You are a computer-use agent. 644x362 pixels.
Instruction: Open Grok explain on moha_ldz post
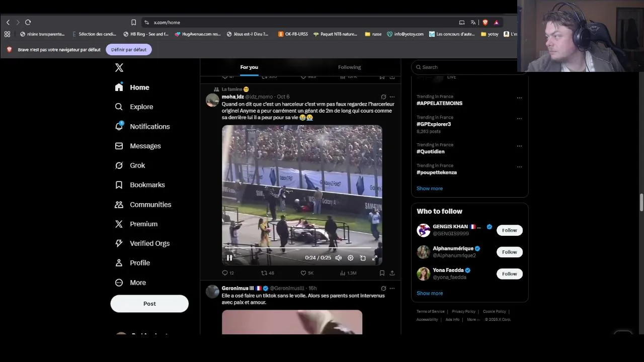(x=383, y=97)
